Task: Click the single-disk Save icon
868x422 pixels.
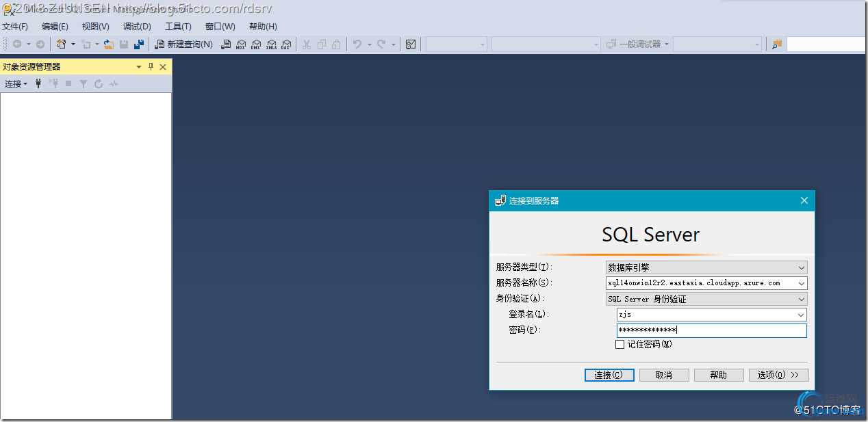Action: [124, 44]
